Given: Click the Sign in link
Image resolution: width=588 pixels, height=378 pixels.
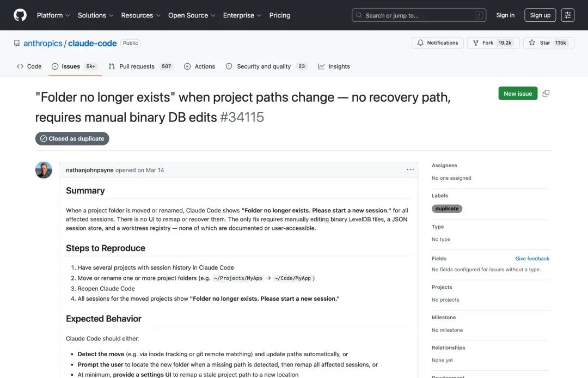Looking at the screenshot, I should [x=505, y=15].
